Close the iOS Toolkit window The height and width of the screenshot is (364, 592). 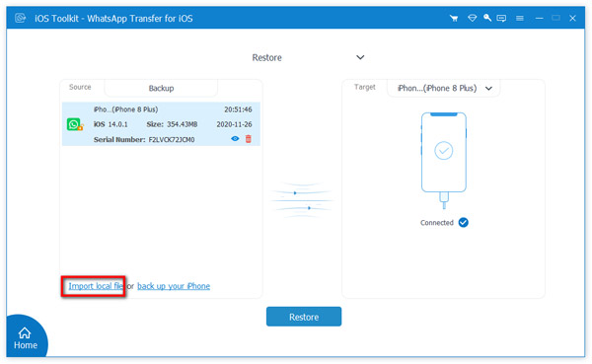(x=572, y=18)
